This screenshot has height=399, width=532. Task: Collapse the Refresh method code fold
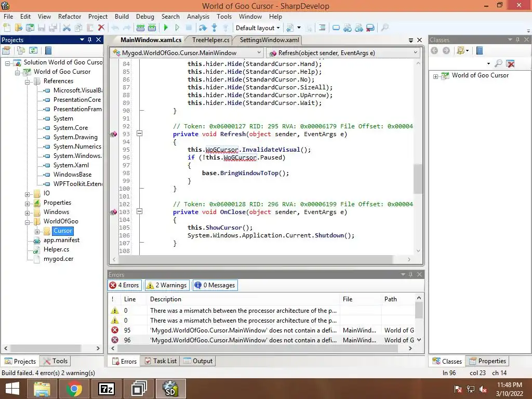pyautogui.click(x=139, y=134)
